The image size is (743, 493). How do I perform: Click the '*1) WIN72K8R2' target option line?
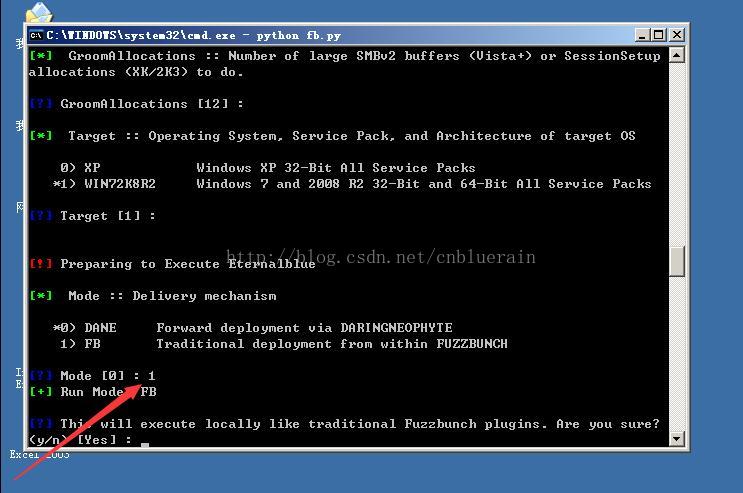352,184
